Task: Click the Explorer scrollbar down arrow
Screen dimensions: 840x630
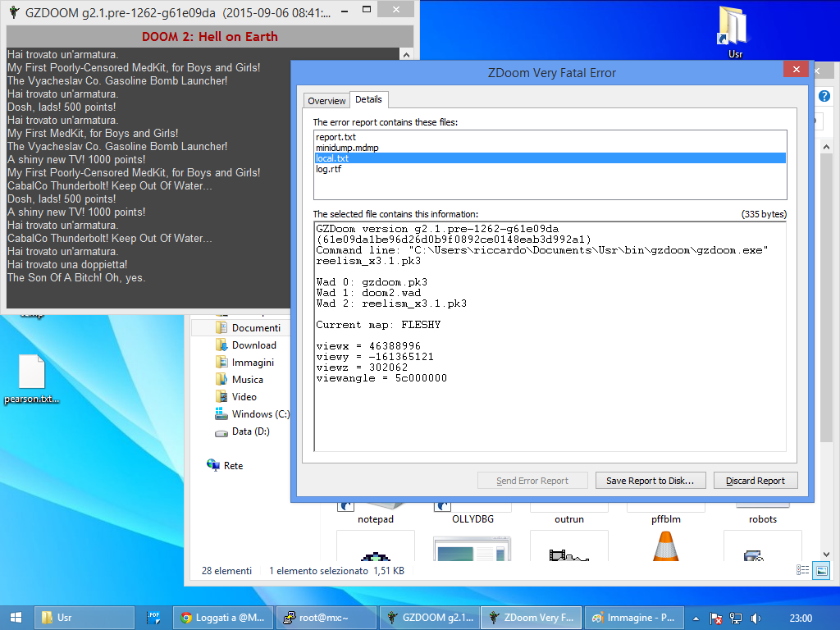Action: 826,555
